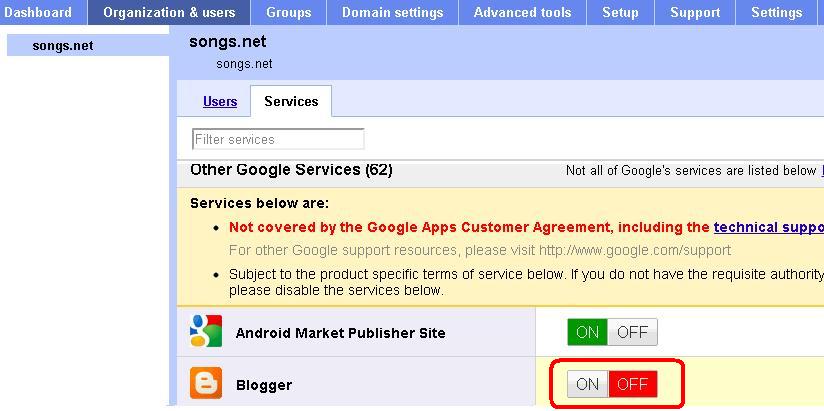Click the google.com/support resources line

480,250
